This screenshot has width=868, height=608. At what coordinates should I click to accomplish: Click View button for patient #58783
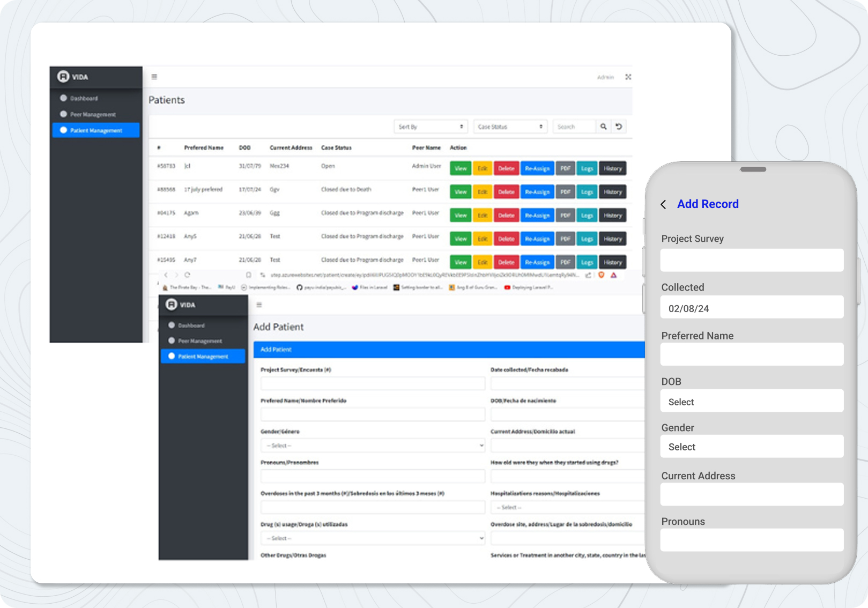click(461, 168)
